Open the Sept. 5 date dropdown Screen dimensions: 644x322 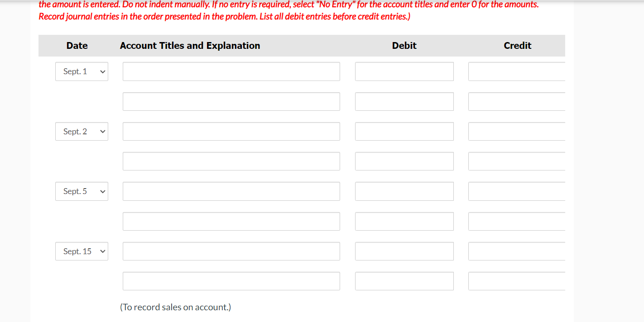(x=82, y=191)
